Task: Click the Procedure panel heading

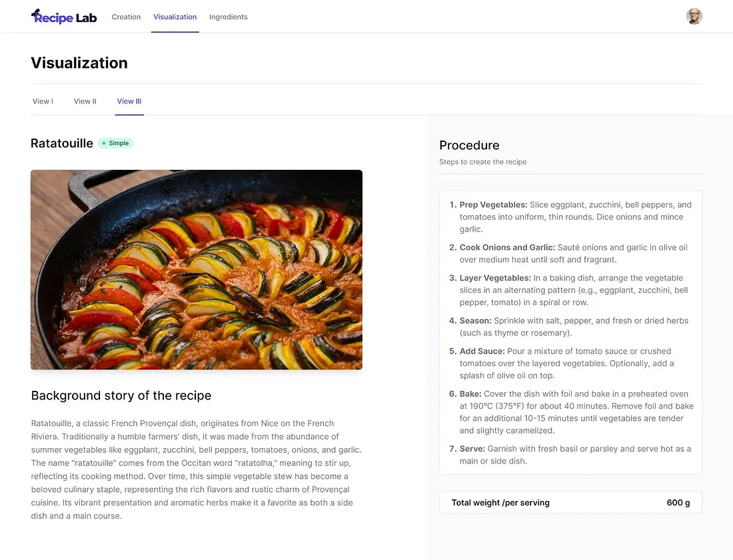Action: pos(469,145)
